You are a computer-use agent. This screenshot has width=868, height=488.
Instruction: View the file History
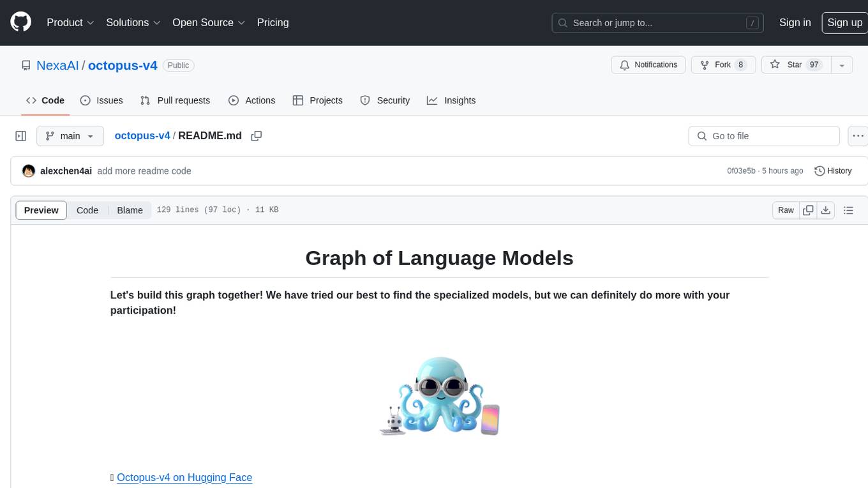833,171
